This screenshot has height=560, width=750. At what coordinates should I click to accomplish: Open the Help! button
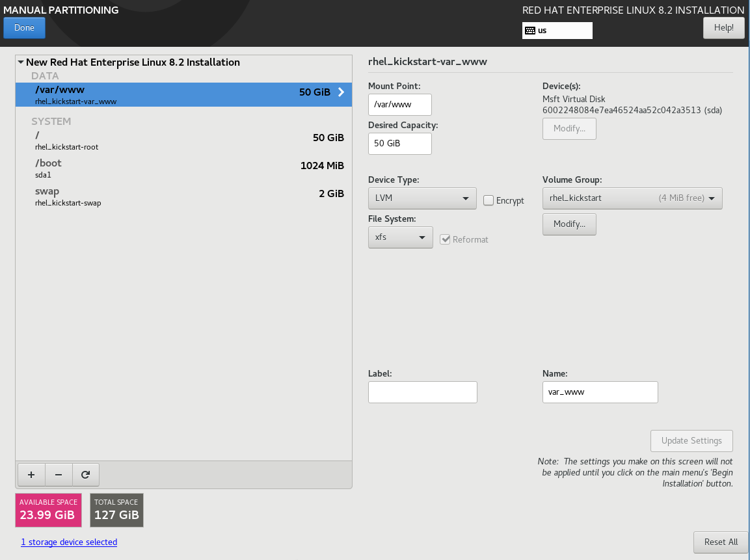click(x=724, y=28)
